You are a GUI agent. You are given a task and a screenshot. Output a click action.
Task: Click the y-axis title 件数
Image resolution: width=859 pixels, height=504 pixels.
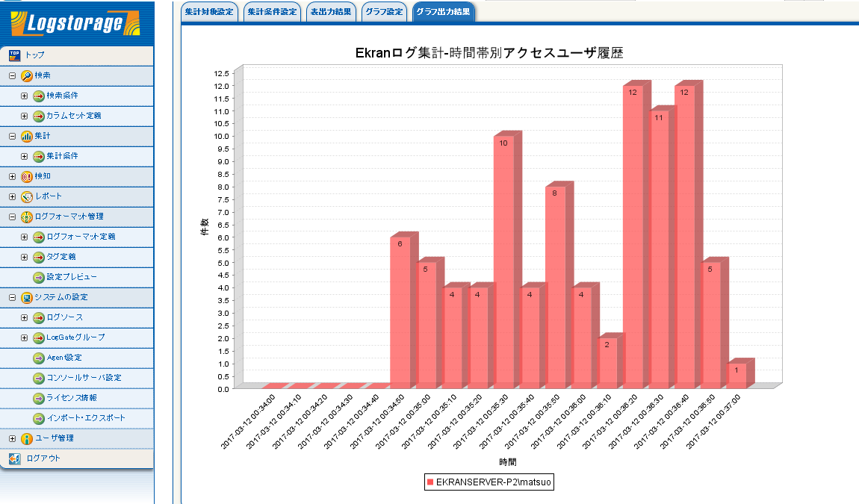tap(205, 227)
